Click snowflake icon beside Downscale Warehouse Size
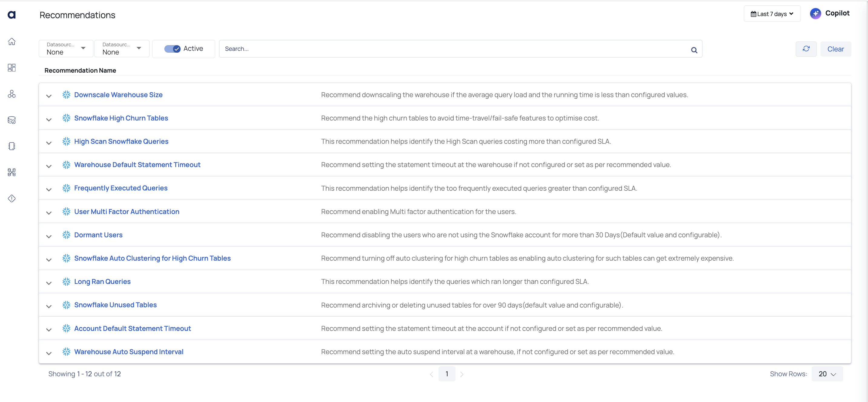Screen dimensions: 868x402 (x=66, y=95)
